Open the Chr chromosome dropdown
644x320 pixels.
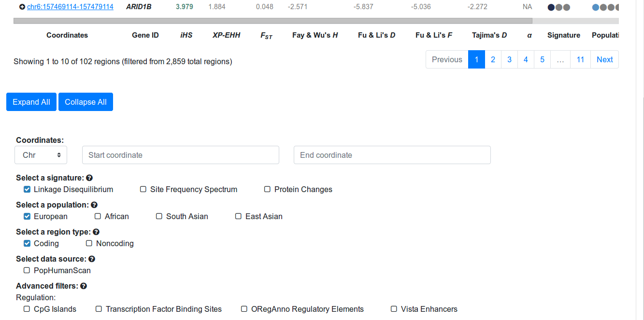[x=41, y=155]
